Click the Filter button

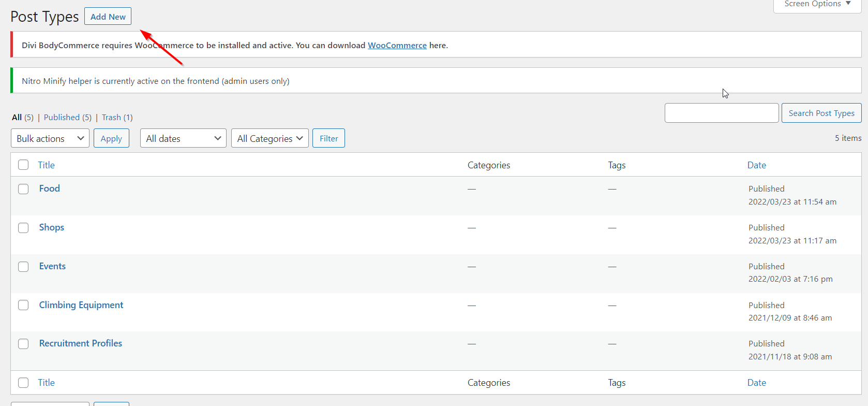(x=328, y=138)
